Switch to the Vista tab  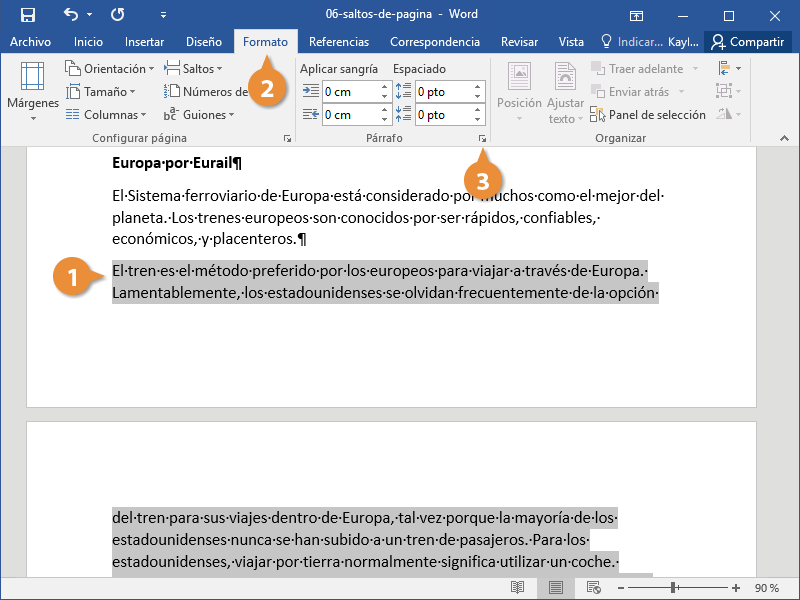(x=571, y=42)
